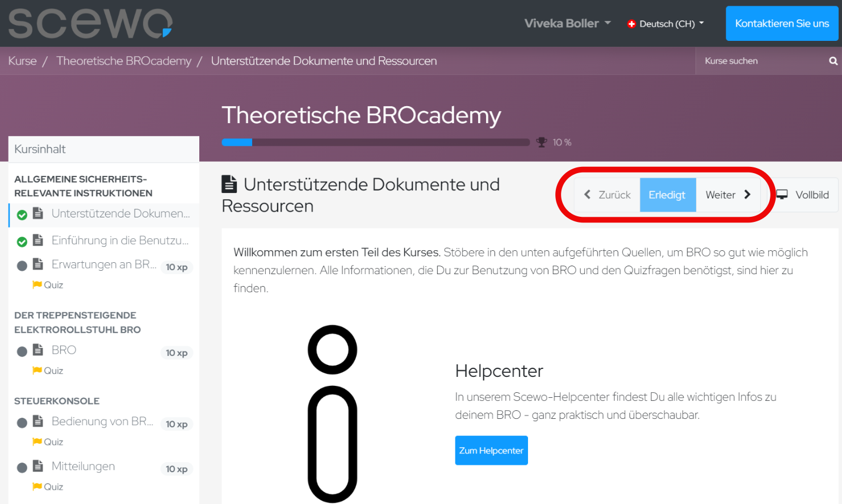This screenshot has width=842, height=504.
Task: Click 10 xp badge of Bedienung von BR...
Action: click(x=177, y=424)
